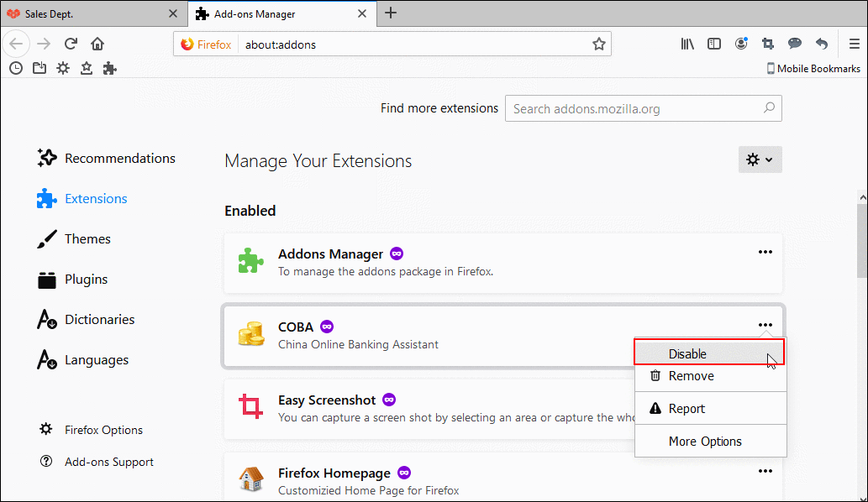Close the Add-ons Manager tab
Screen dimensions: 868x502
click(x=362, y=13)
